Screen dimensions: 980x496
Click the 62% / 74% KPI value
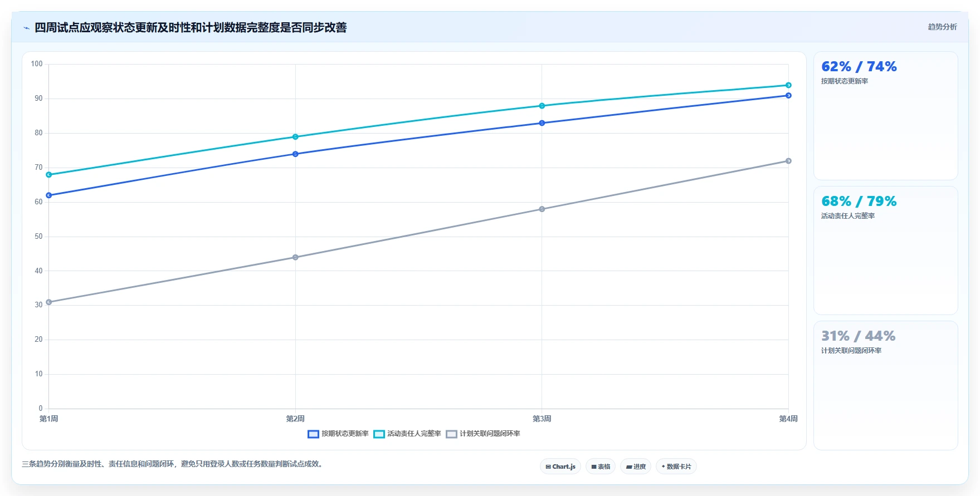[859, 67]
